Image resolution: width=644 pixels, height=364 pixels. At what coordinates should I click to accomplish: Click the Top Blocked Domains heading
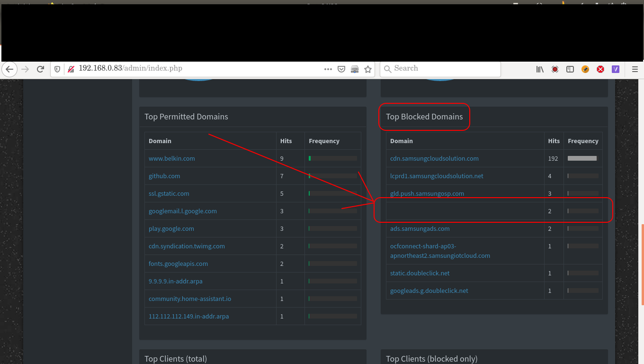click(424, 117)
